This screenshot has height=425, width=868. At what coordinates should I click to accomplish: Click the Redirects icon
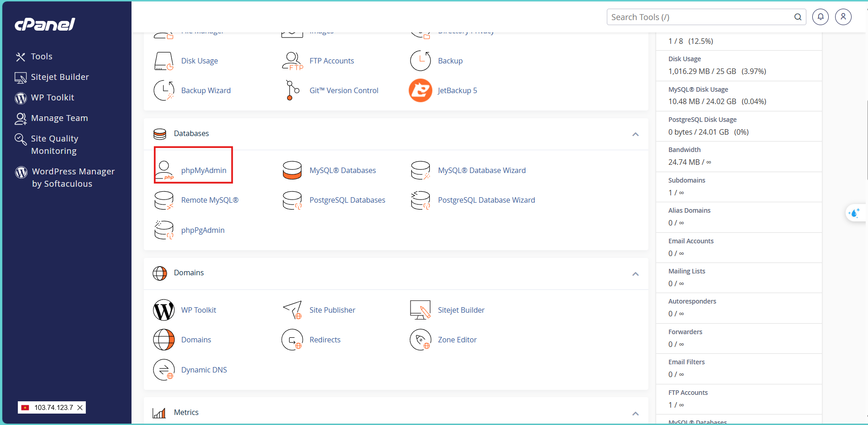point(292,340)
